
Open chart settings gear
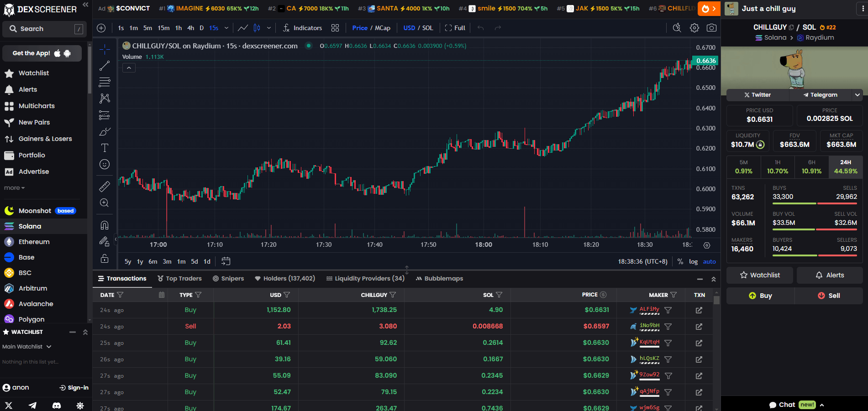click(694, 28)
